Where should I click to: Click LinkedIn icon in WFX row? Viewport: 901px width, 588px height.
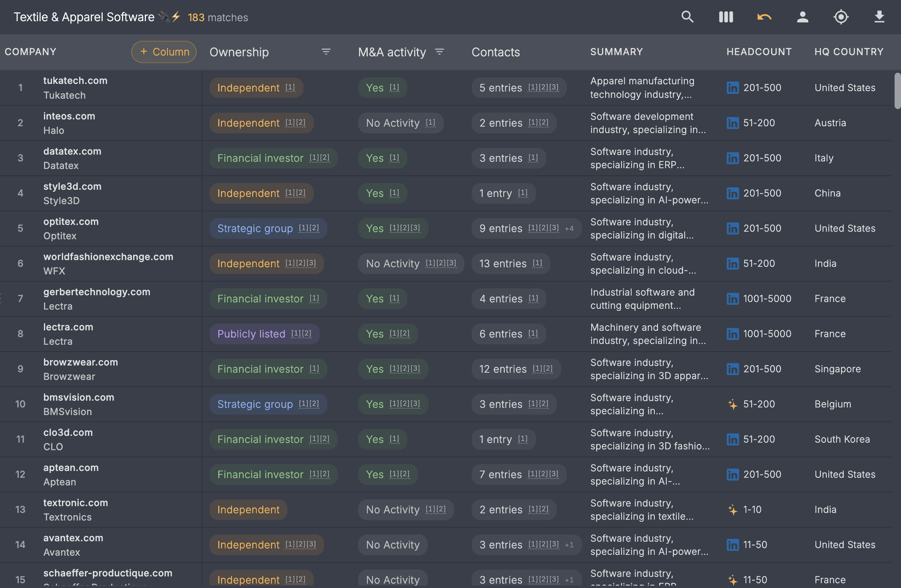coord(733,264)
